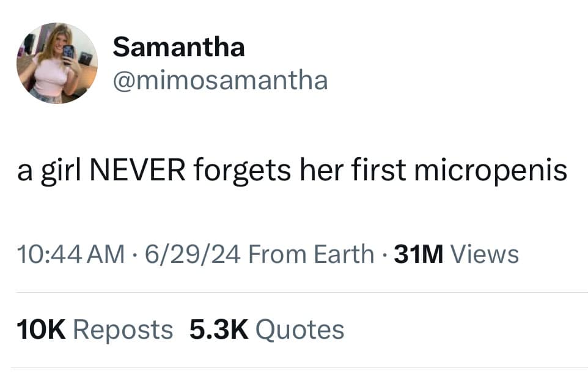Click the display name Samantha
Viewport: 588px width, 373px height.
pyautogui.click(x=178, y=47)
